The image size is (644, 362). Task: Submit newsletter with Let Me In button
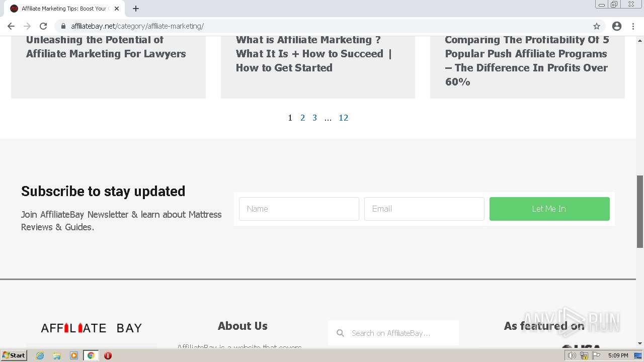(x=549, y=209)
